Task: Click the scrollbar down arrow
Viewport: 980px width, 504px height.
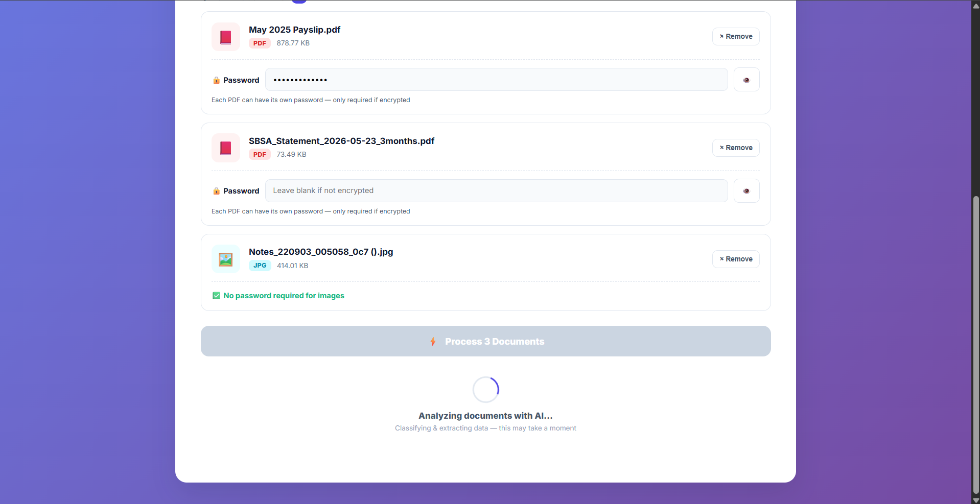Action: [976, 499]
